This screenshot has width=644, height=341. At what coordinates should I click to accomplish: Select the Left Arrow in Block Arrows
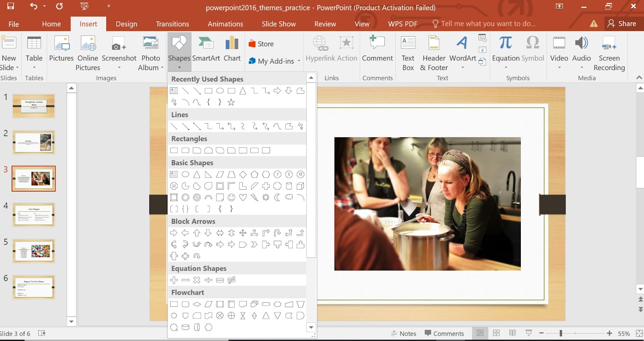tap(185, 233)
